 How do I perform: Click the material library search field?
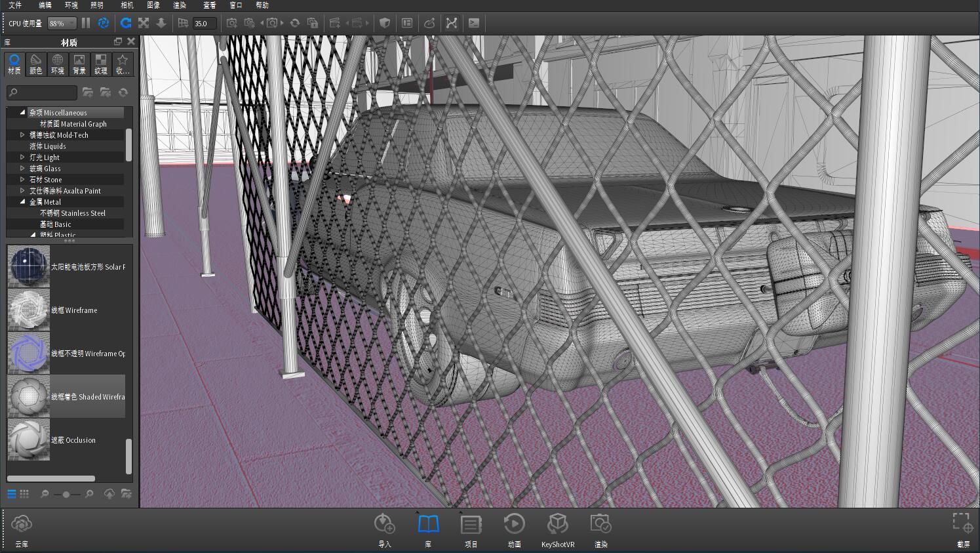pyautogui.click(x=42, y=92)
